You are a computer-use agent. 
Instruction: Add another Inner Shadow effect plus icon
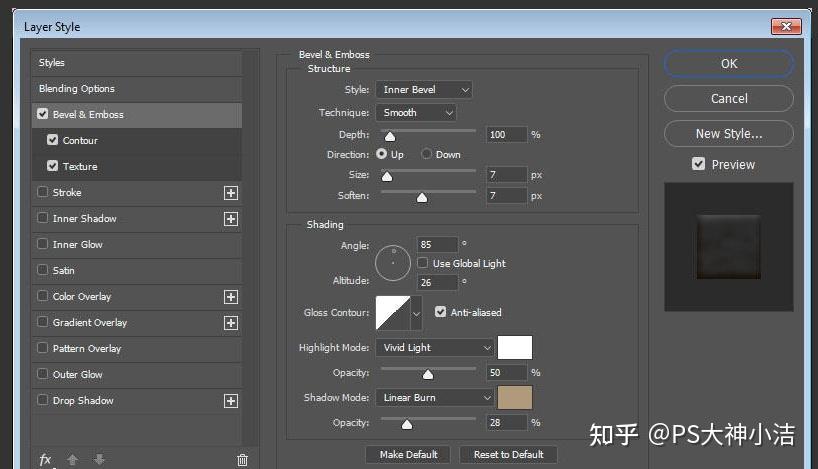click(231, 219)
